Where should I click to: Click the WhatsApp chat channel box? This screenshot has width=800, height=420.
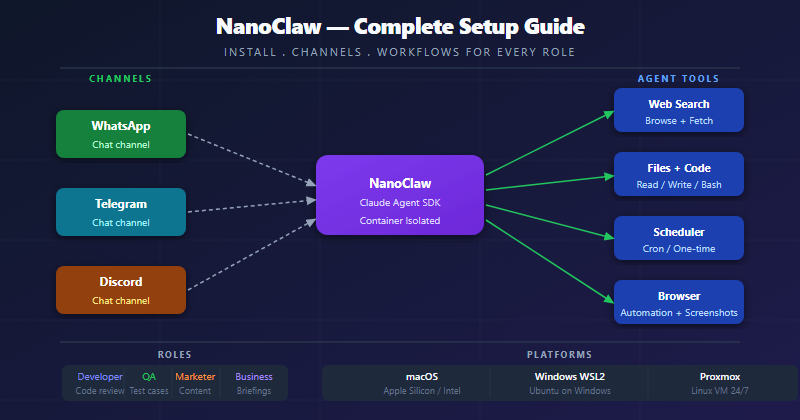tap(121, 134)
